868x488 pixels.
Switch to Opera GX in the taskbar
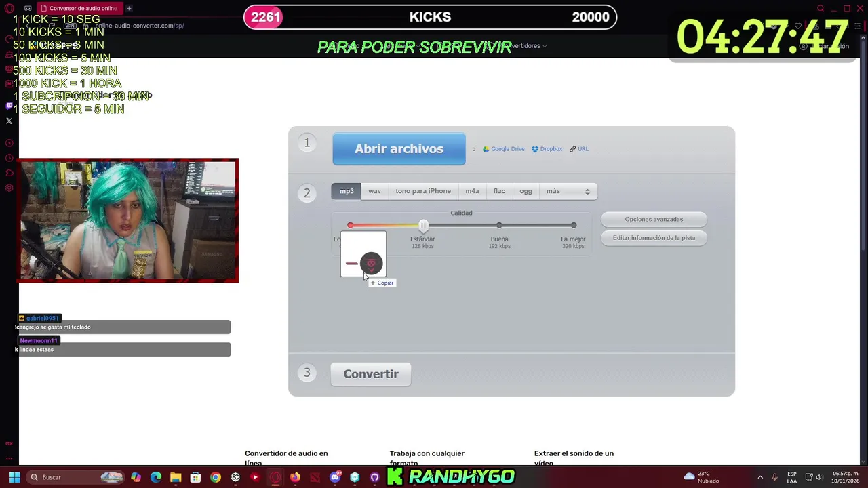click(275, 477)
